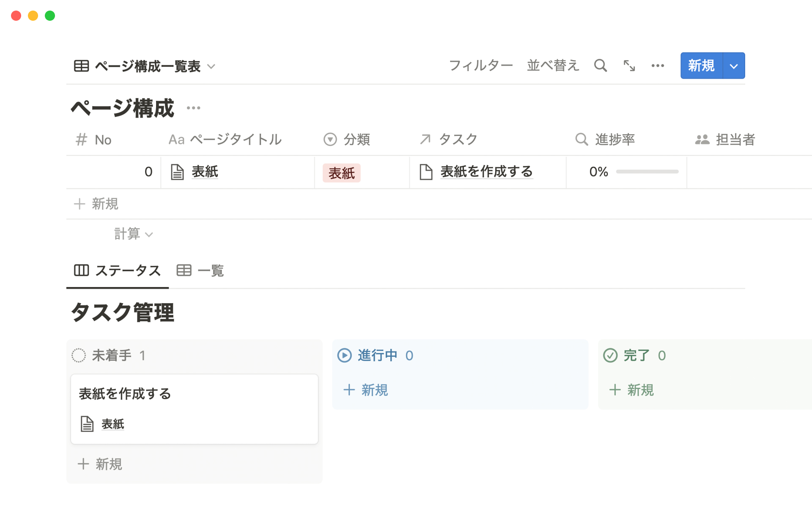Switch to the ステータス board tab
The height and width of the screenshot is (508, 812).
click(118, 271)
